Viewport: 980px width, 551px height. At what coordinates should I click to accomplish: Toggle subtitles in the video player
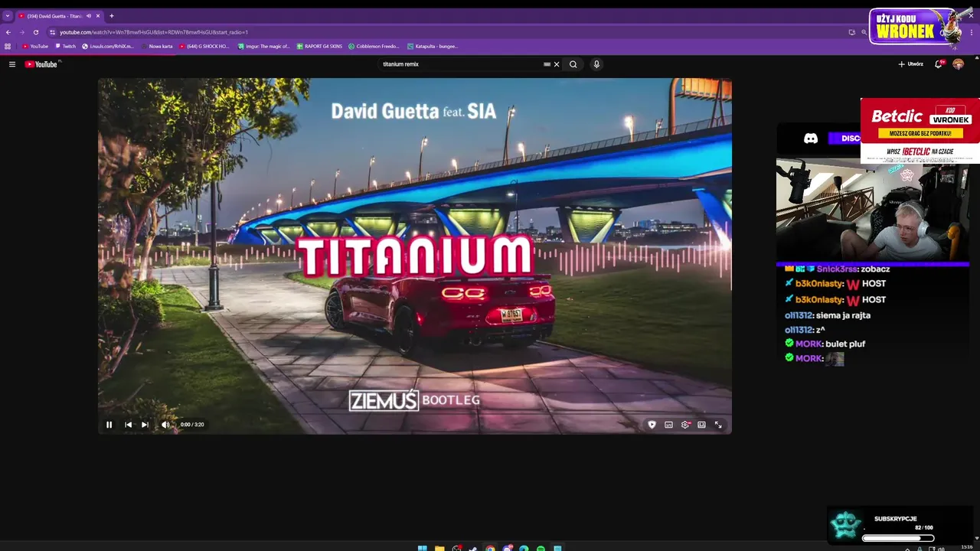(668, 425)
